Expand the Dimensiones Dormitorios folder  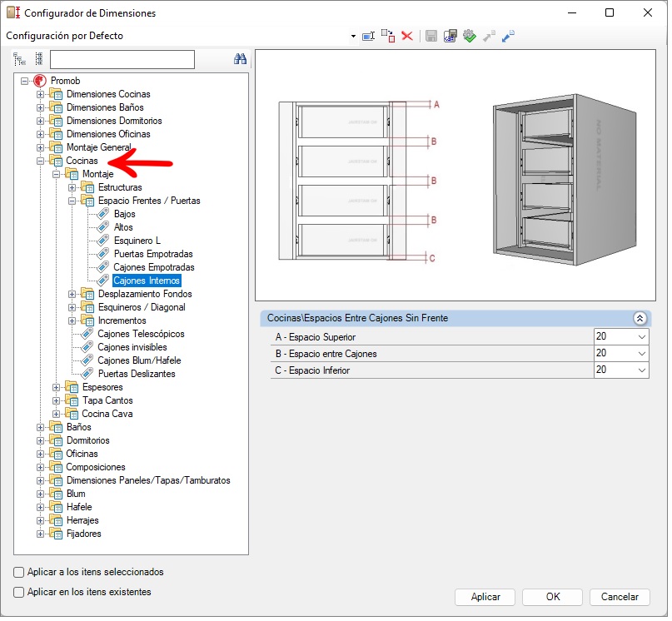[x=40, y=121]
